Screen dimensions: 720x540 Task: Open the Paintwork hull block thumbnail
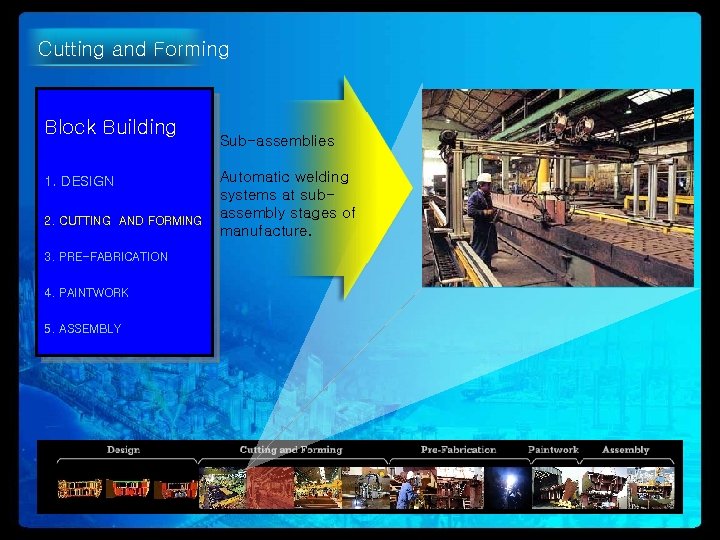click(x=556, y=488)
